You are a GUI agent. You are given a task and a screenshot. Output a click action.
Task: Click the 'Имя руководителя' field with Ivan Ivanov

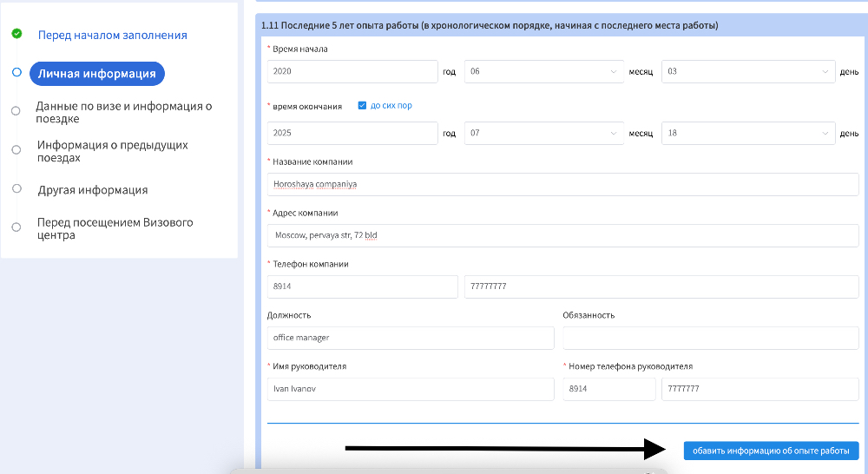(x=410, y=389)
